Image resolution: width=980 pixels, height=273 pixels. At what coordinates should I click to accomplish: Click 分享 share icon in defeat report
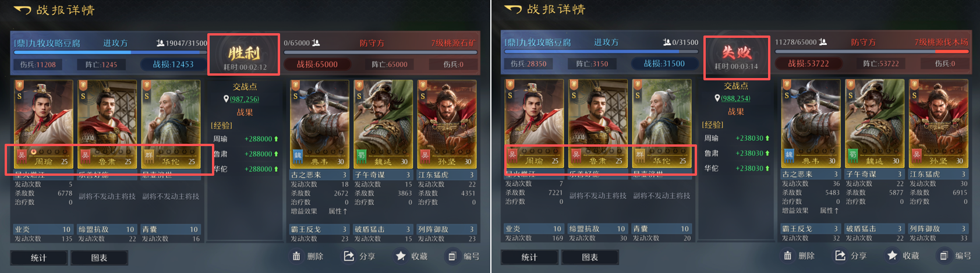tap(840, 256)
